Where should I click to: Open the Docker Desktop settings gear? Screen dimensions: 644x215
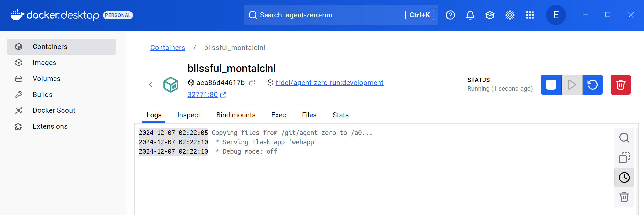point(510,15)
